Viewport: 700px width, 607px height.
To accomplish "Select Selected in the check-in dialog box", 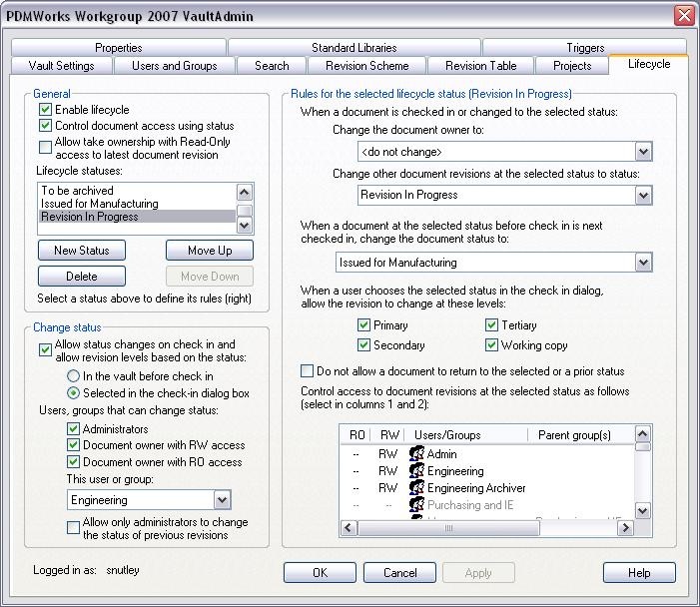I will (73, 393).
